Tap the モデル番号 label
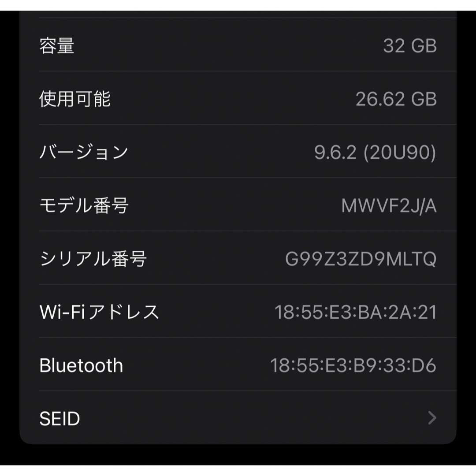Screen dimensions: 476x476 coord(84,205)
